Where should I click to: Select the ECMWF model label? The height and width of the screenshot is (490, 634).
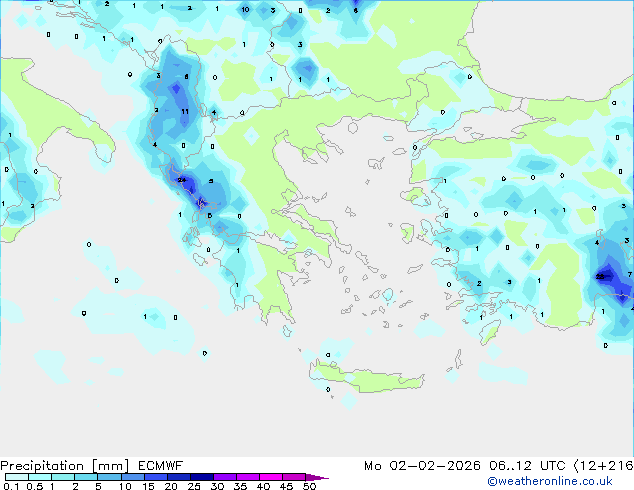pyautogui.click(x=161, y=466)
